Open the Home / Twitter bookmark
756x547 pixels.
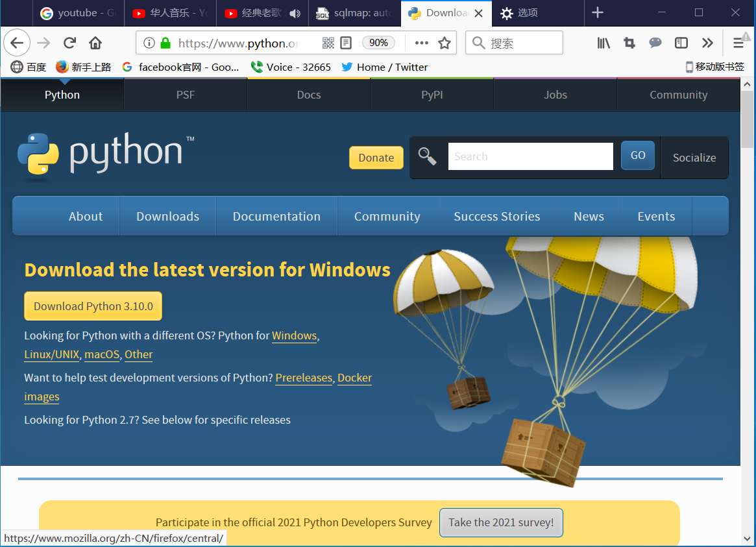coord(384,67)
